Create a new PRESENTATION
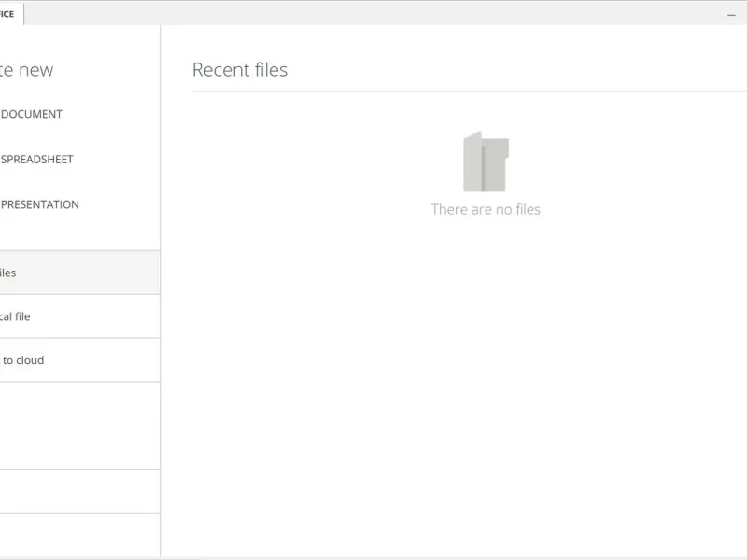 point(39,204)
